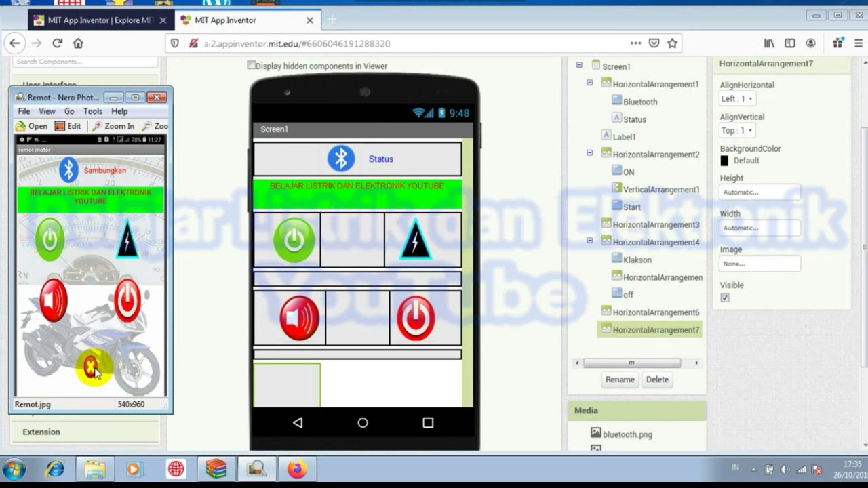Screen dimensions: 868x488
Task: Click the Width Automatic field
Action: point(759,228)
